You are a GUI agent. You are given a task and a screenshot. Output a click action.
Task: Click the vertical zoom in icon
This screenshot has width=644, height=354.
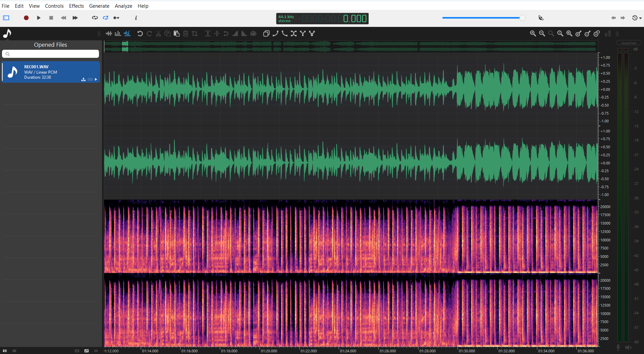pyautogui.click(x=578, y=34)
